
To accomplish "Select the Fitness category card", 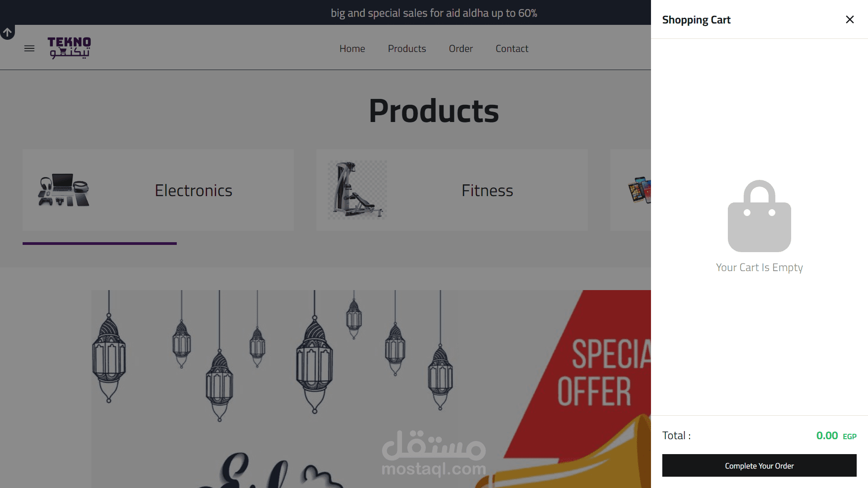I will (x=452, y=190).
